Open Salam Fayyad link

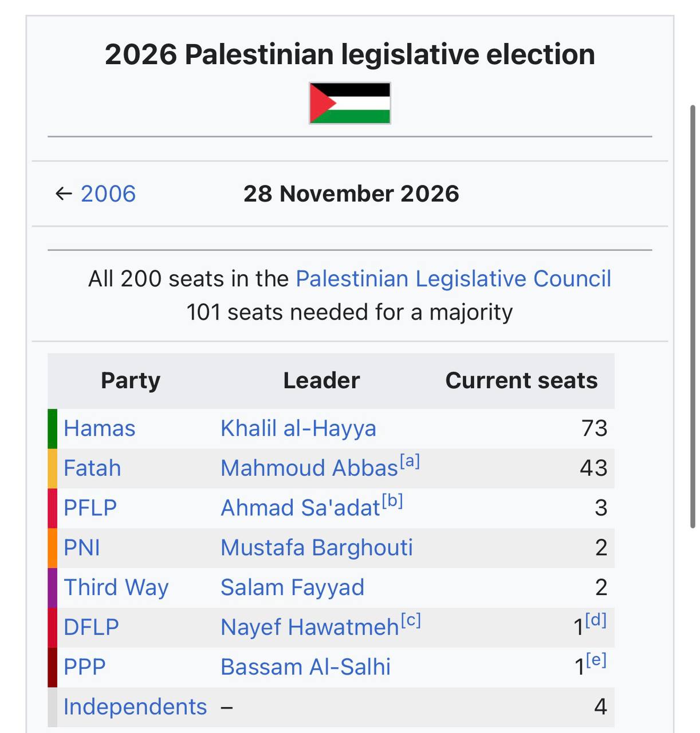[293, 588]
